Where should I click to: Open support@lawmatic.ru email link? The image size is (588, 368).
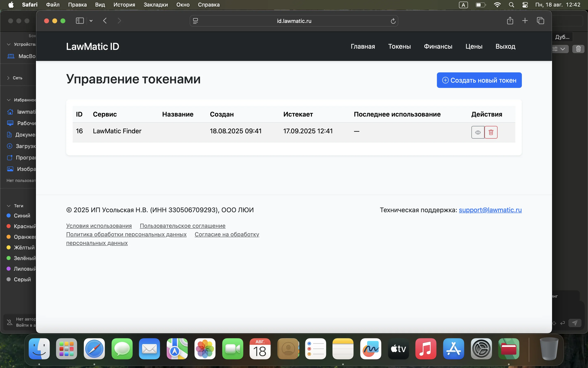490,210
